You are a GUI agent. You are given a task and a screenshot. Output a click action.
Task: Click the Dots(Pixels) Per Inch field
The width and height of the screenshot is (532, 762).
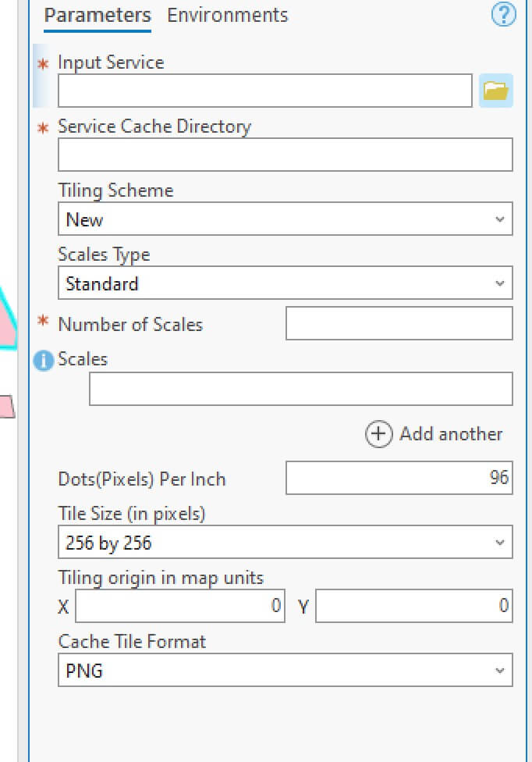(399, 478)
